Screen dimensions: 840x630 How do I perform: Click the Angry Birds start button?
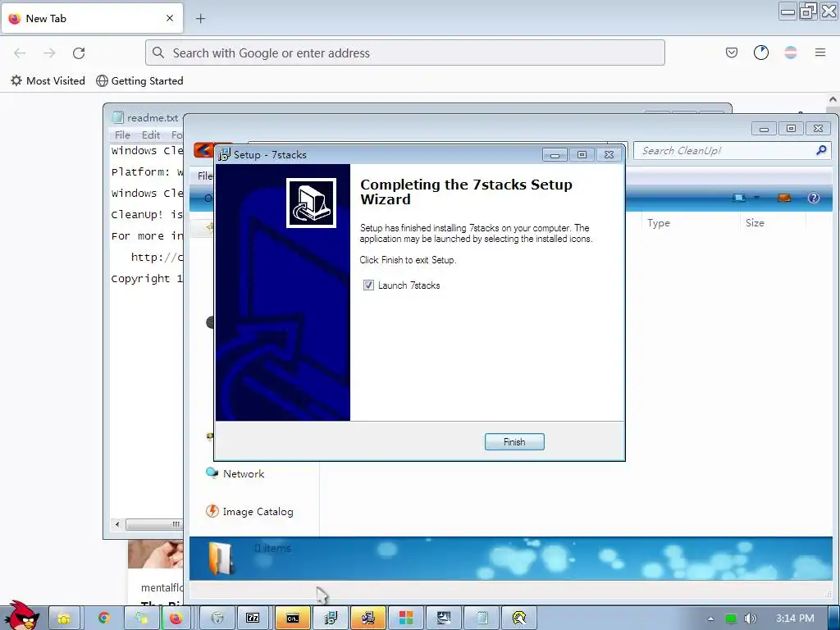pos(21,615)
